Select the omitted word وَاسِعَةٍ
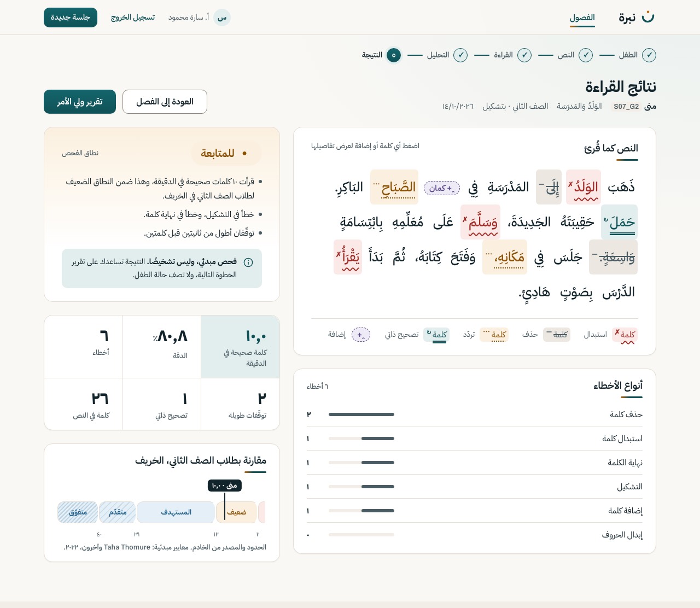 [x=614, y=257]
